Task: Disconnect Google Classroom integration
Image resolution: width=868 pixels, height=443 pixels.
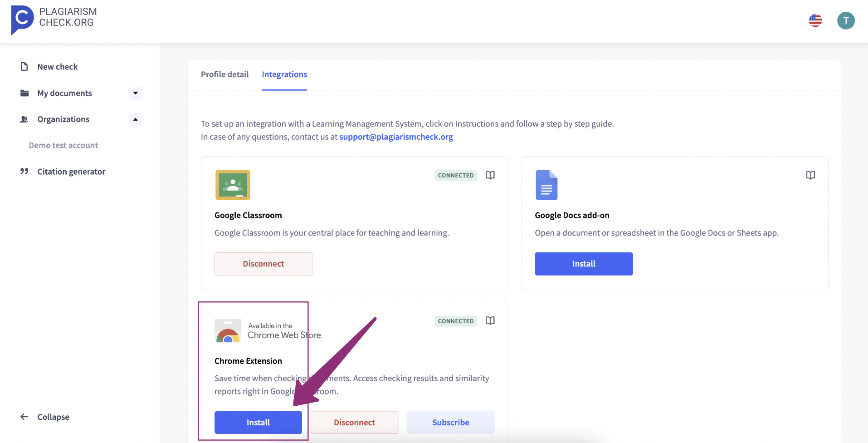Action: (x=263, y=264)
